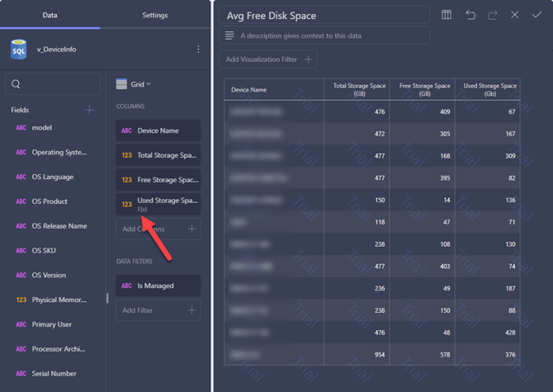Open v_DeviceInfo three-dot options menu
Viewport: 553px width, 392px height.
(198, 50)
